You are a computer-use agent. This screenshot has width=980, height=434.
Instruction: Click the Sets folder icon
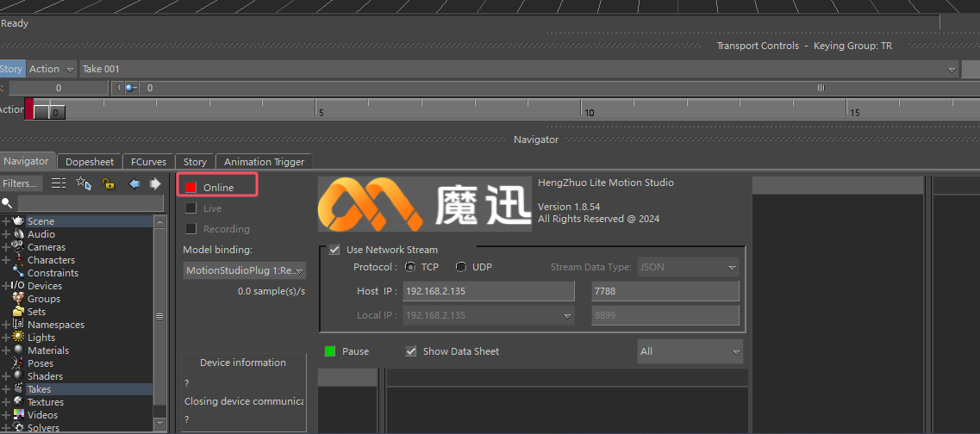click(18, 312)
